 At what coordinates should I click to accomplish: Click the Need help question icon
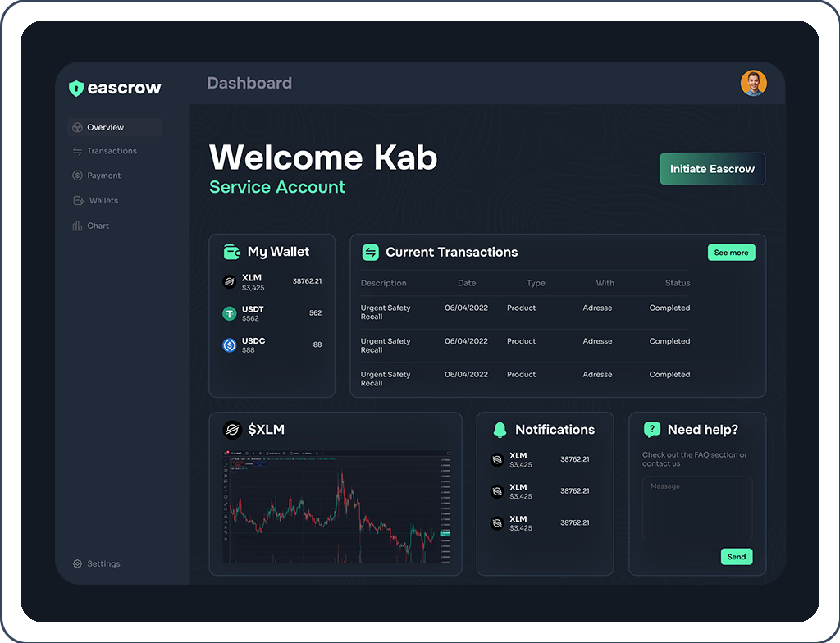[652, 430]
